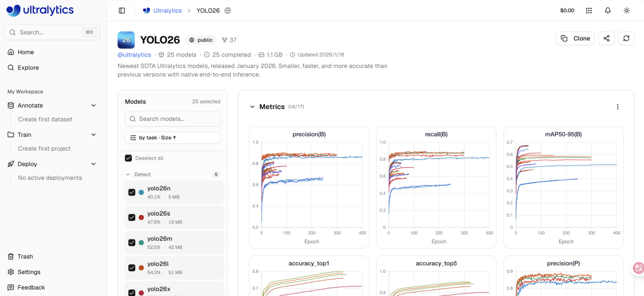Click the yolo26s red color dot
Viewport: 644px width, 296px height.
click(141, 217)
